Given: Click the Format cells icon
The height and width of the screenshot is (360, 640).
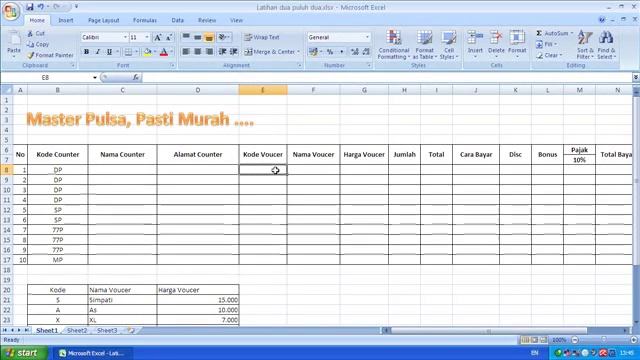Looking at the screenshot, I should [517, 38].
